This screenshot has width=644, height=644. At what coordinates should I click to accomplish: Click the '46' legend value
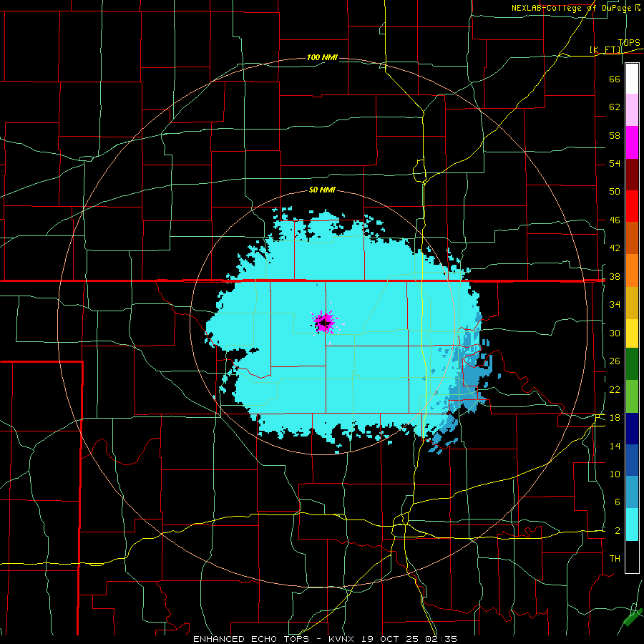[x=615, y=220]
